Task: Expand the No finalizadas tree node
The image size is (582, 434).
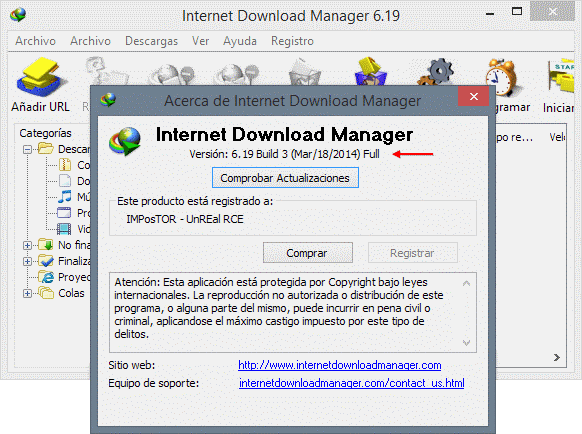Action: (27, 245)
